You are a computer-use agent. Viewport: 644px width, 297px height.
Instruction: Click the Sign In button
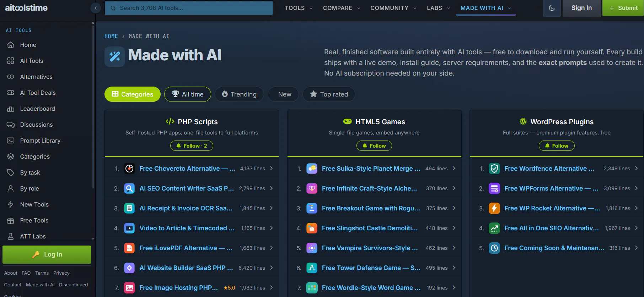(581, 8)
